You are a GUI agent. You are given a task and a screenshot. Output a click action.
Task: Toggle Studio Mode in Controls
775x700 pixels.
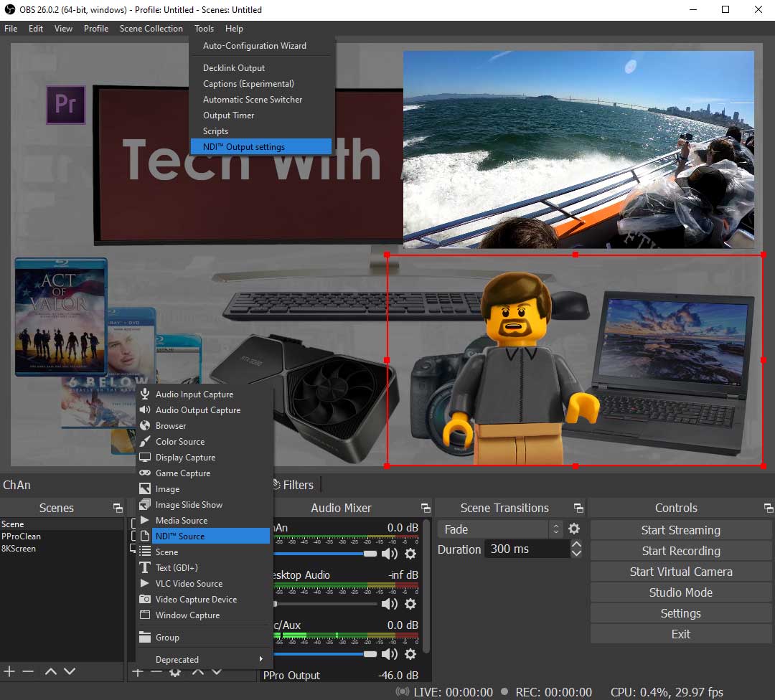pos(680,592)
